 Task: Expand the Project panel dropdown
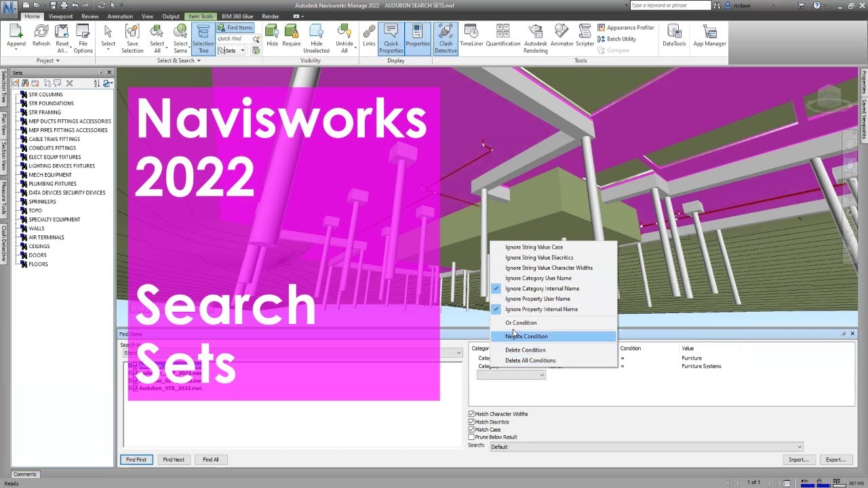[x=47, y=60]
